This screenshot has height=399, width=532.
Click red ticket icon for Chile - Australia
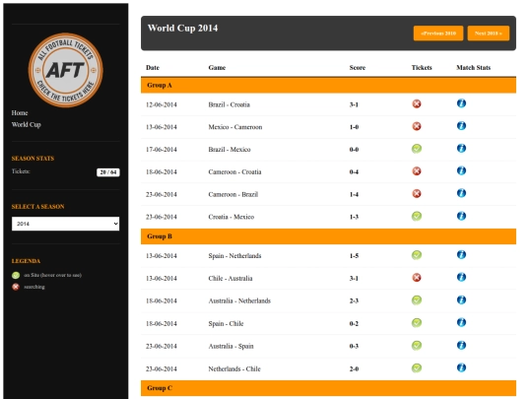point(417,278)
